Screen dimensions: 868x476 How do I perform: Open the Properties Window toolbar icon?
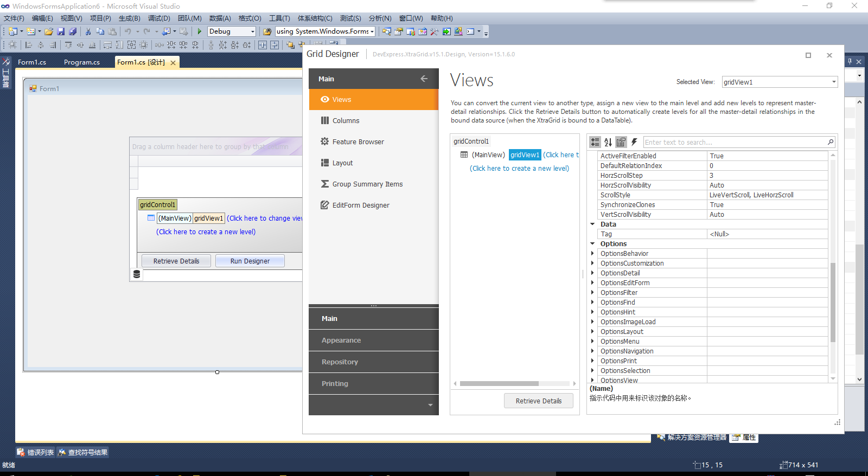pos(399,31)
